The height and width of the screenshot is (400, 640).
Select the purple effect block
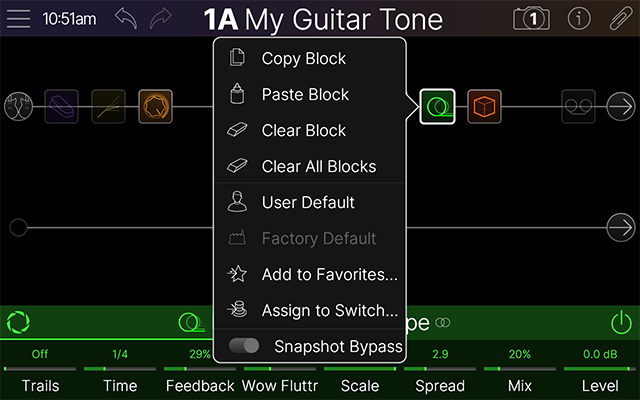click(x=62, y=106)
